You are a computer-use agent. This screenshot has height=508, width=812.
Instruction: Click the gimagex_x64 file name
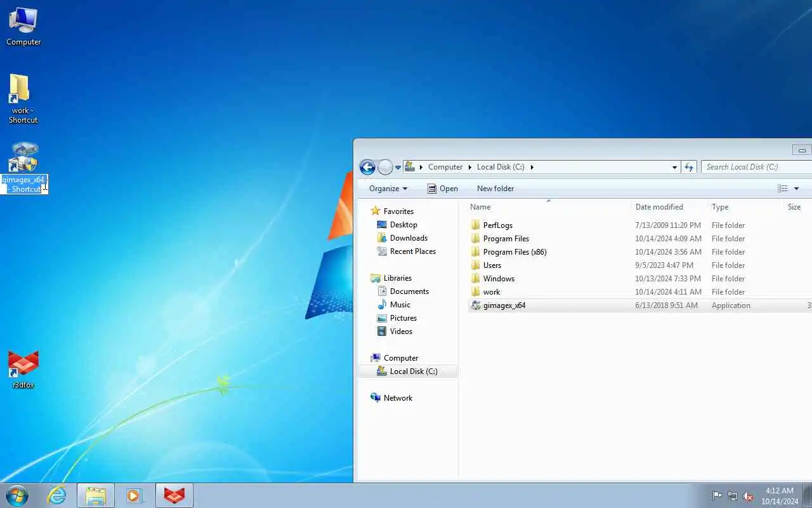point(504,305)
